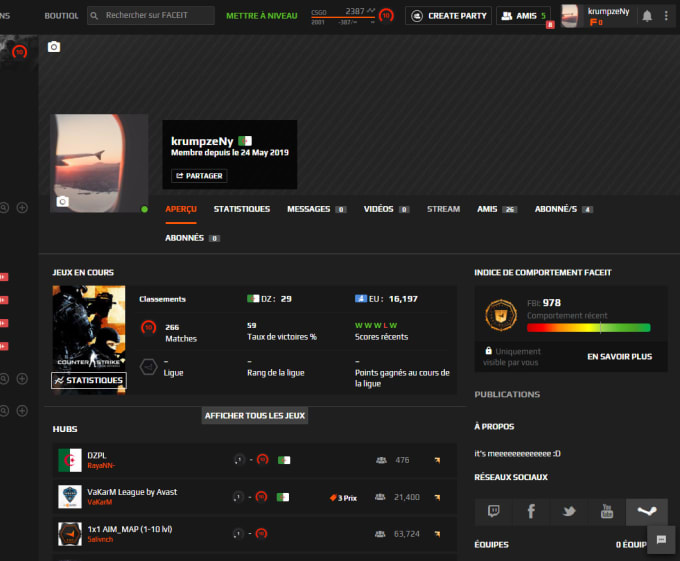This screenshot has height=561, width=680.
Task: Click the VaKarM organizer link
Action: 99,502
